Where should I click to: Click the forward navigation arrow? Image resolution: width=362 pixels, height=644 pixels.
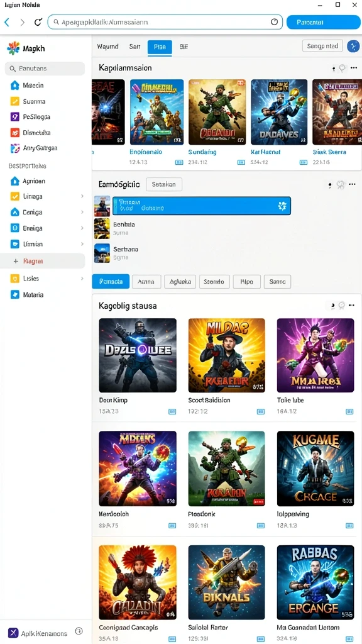point(23,22)
